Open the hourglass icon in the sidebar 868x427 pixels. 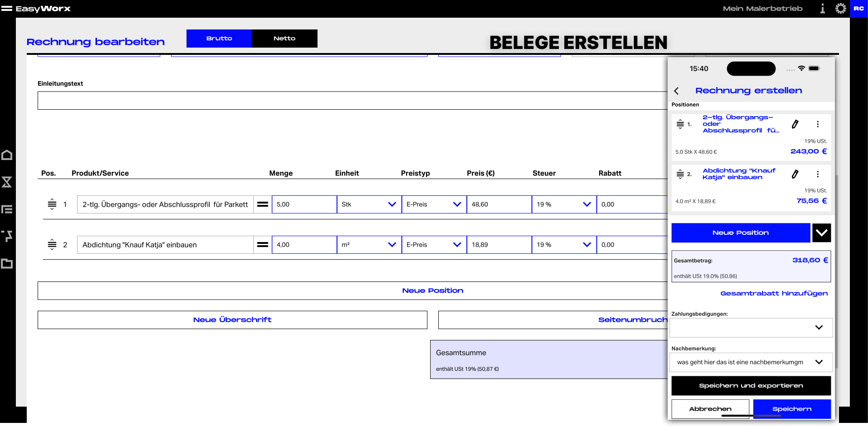(7, 182)
